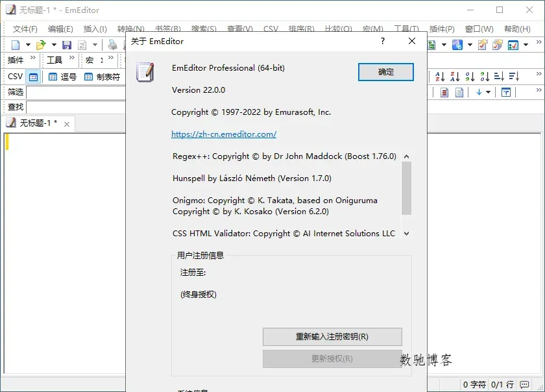Click the grayed Reload document icon

82,45
